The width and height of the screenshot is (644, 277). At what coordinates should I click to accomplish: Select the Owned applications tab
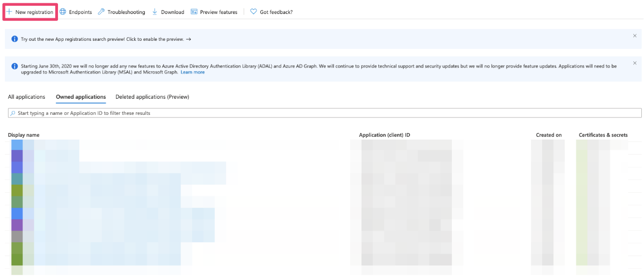(x=80, y=97)
